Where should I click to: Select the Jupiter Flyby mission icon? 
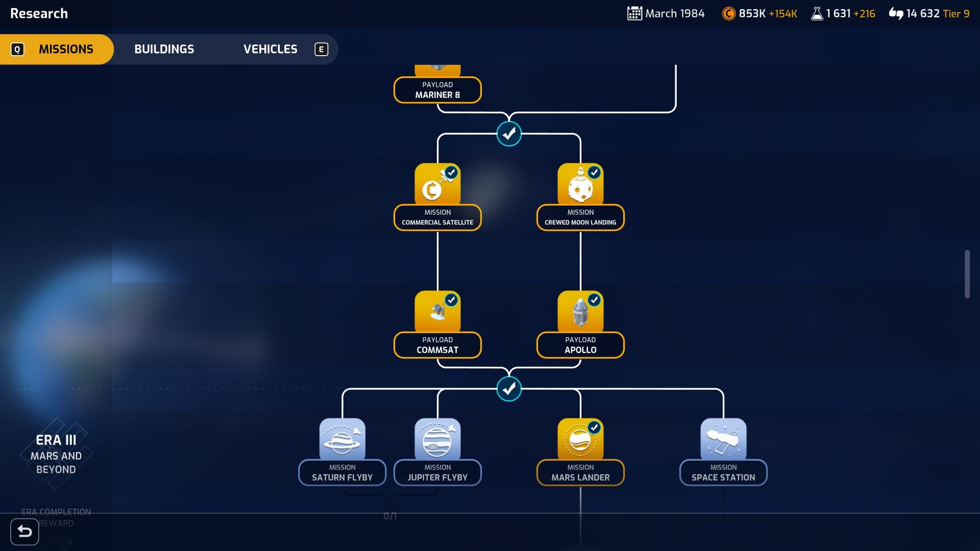click(x=437, y=439)
